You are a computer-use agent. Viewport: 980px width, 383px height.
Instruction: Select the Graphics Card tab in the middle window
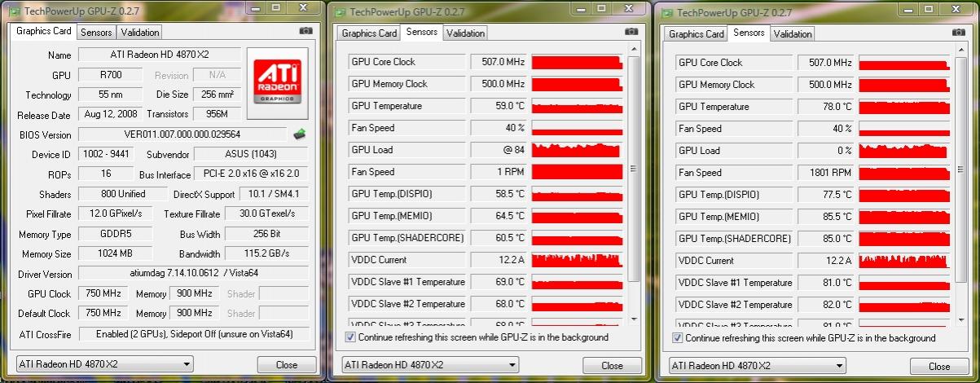pyautogui.click(x=369, y=33)
